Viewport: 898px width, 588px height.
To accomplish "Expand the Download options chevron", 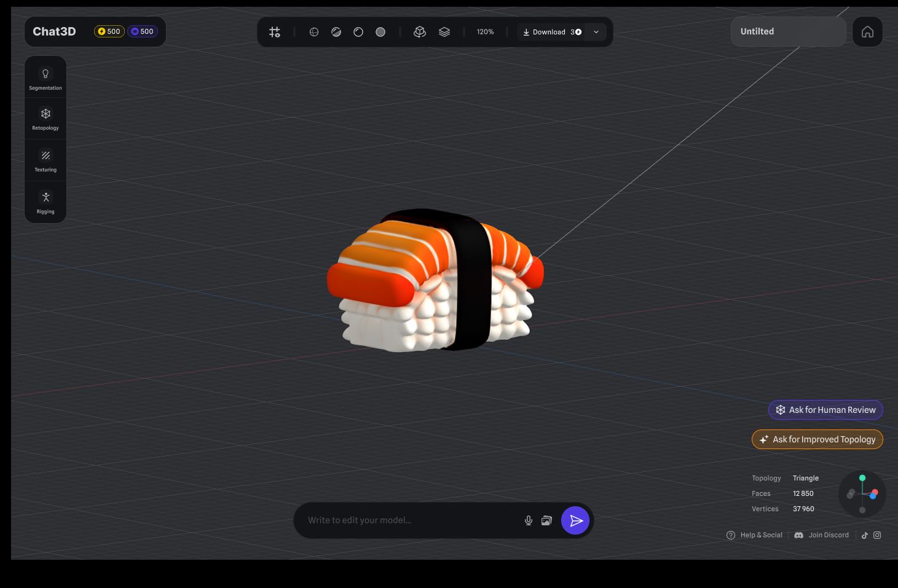I will pyautogui.click(x=596, y=32).
